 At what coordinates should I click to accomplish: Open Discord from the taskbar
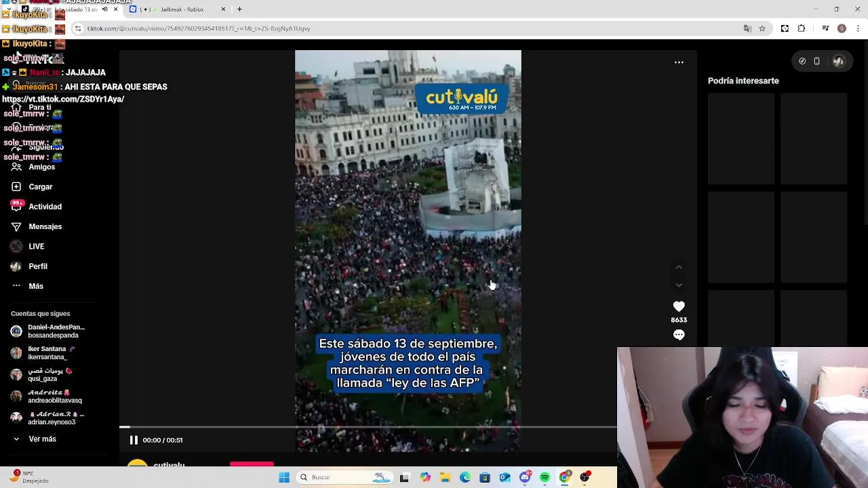(525, 477)
